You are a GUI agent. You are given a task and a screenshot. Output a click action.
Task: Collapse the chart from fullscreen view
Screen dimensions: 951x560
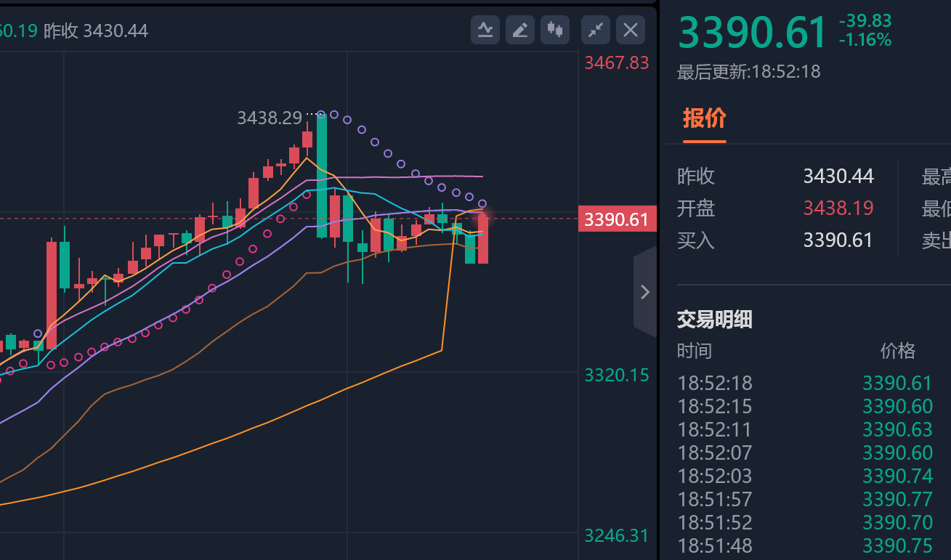tap(596, 30)
